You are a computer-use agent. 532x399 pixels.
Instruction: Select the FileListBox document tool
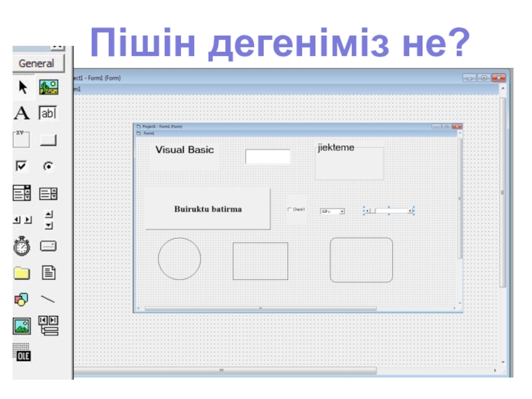click(x=49, y=273)
